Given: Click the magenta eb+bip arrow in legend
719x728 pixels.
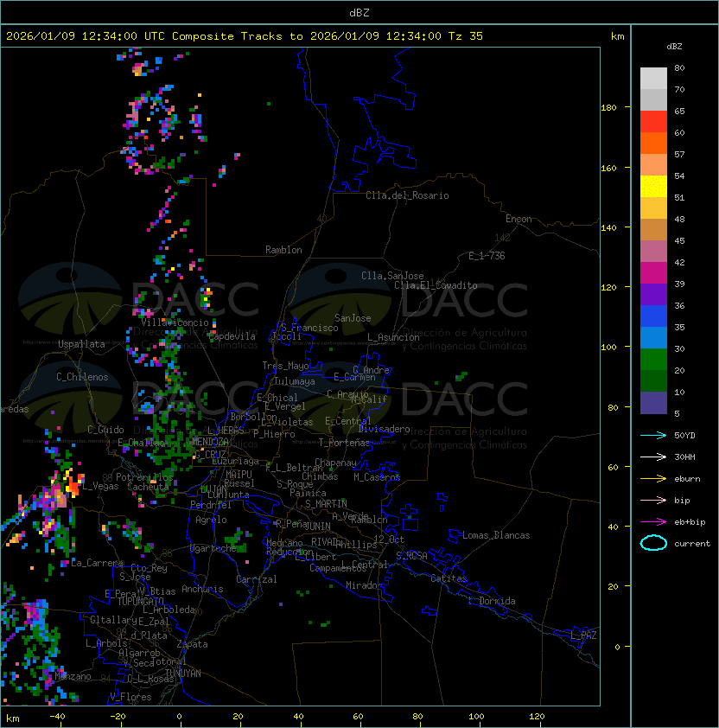Looking at the screenshot, I should [x=653, y=522].
